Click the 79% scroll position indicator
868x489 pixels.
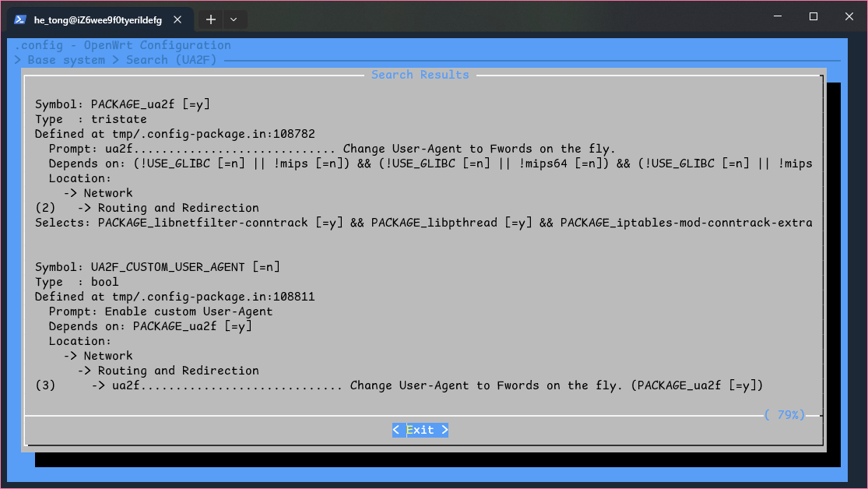pyautogui.click(x=784, y=415)
